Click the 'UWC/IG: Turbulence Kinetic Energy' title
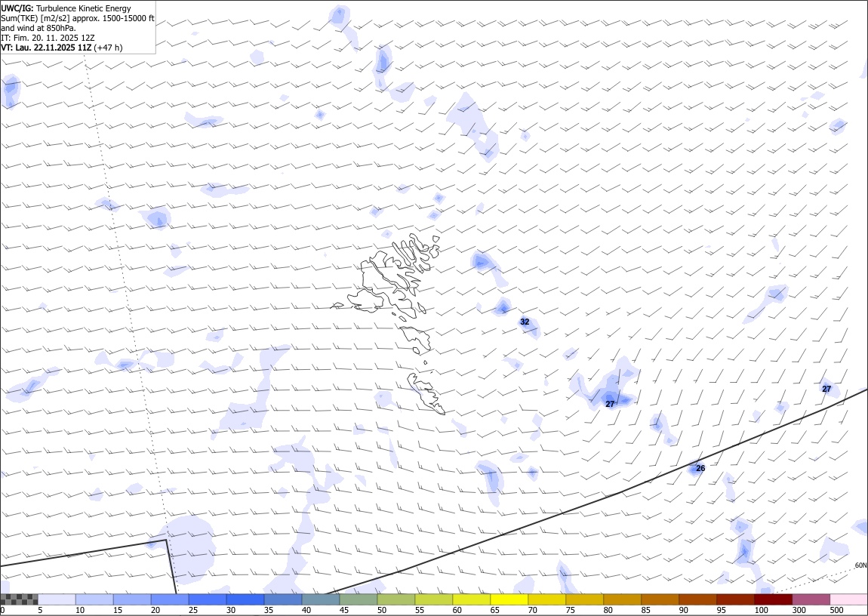Screen dimensions: 868x616 (x=66, y=8)
